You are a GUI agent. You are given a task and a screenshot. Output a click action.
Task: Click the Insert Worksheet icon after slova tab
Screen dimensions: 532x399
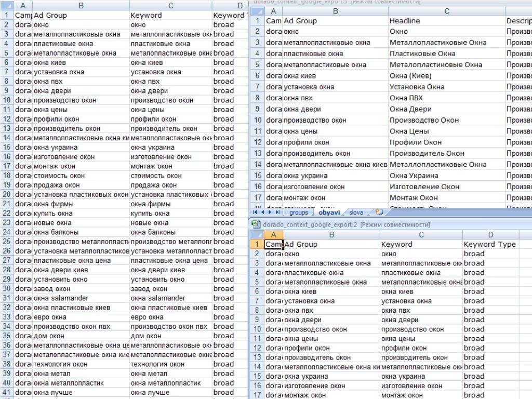pos(379,212)
